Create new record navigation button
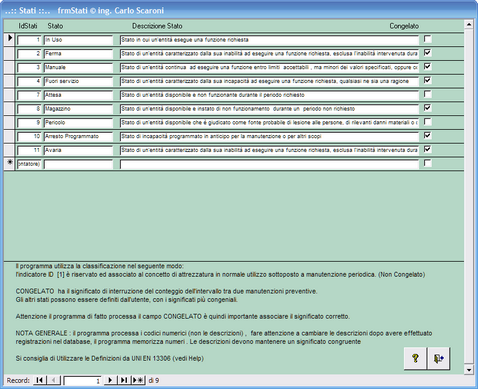 click(x=138, y=380)
